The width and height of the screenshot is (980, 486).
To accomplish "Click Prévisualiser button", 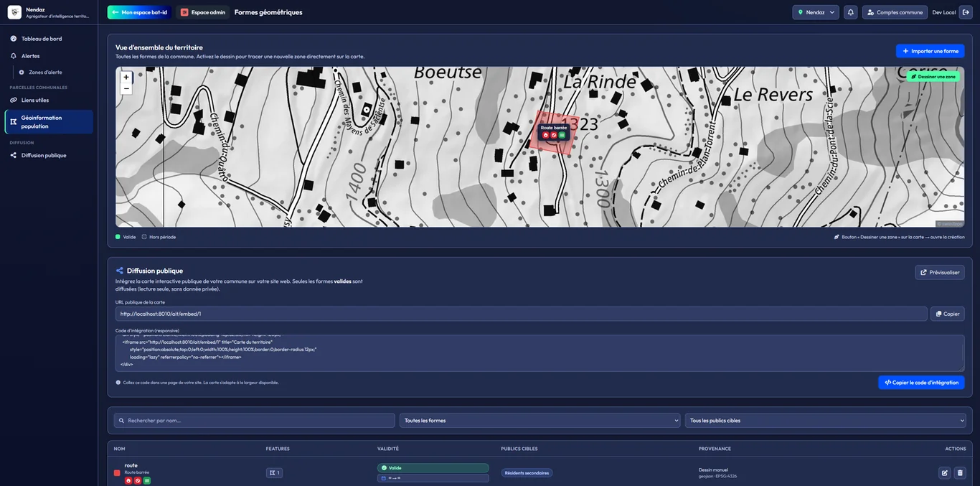I will tap(940, 273).
